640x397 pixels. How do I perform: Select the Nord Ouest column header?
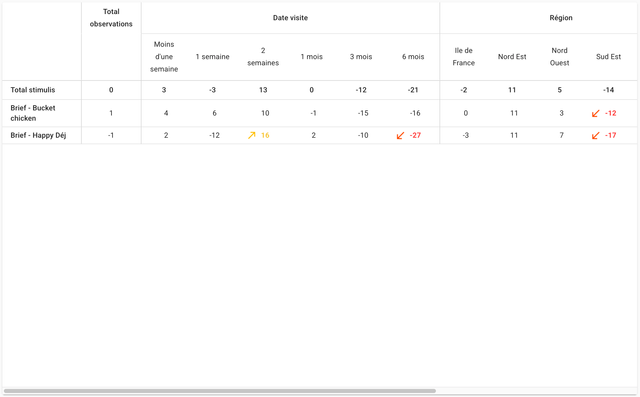coord(559,57)
